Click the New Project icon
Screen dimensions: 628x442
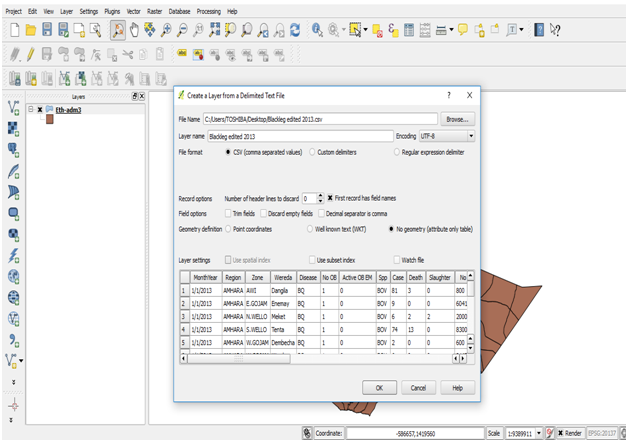click(15, 31)
